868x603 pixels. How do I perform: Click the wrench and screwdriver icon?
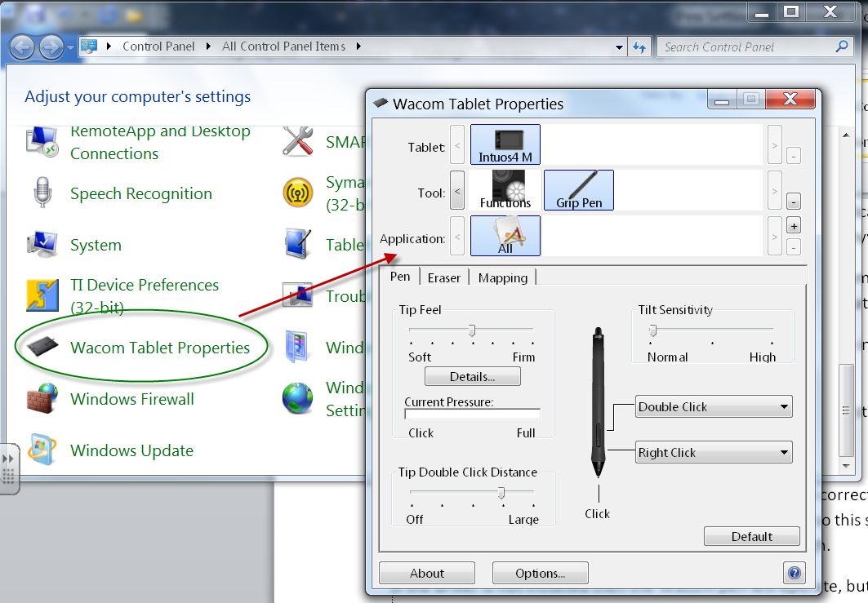pos(298,140)
